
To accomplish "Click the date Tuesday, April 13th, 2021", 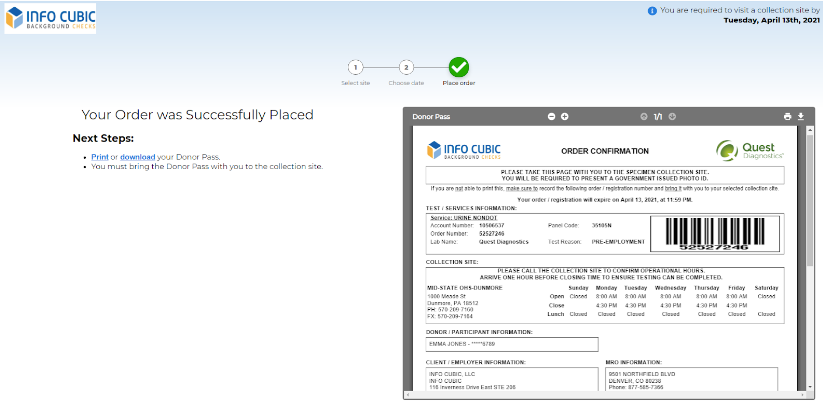I will coord(772,20).
